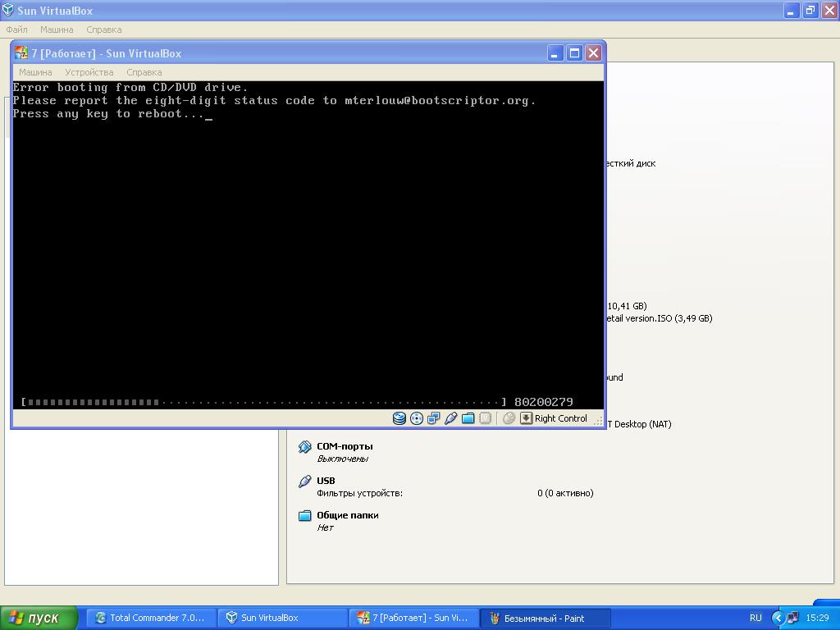Viewport: 840px width, 630px height.
Task: Click the Windows 'пуск' Start button
Action: 39,619
